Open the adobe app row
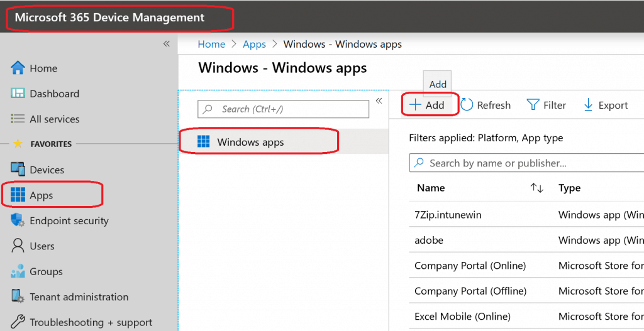This screenshot has height=331, width=644. pos(526,240)
